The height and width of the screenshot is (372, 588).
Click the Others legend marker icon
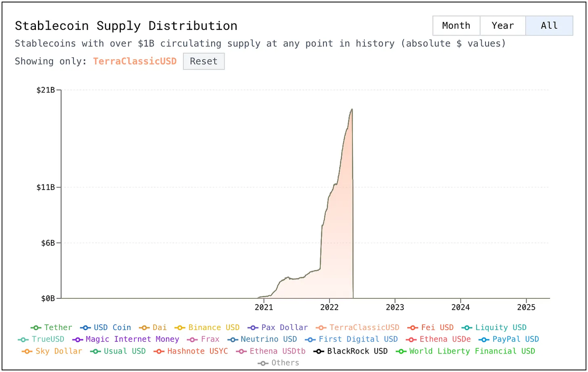coord(263,363)
